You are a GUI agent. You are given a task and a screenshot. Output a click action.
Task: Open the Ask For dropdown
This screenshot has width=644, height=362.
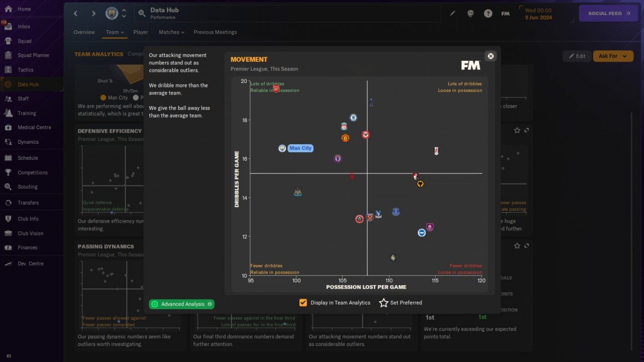point(613,56)
